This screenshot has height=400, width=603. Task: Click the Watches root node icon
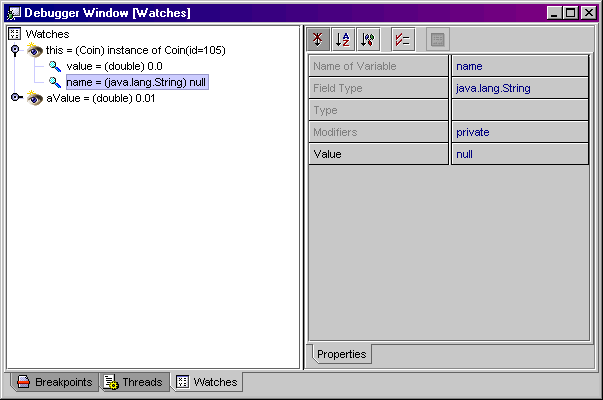click(x=15, y=34)
